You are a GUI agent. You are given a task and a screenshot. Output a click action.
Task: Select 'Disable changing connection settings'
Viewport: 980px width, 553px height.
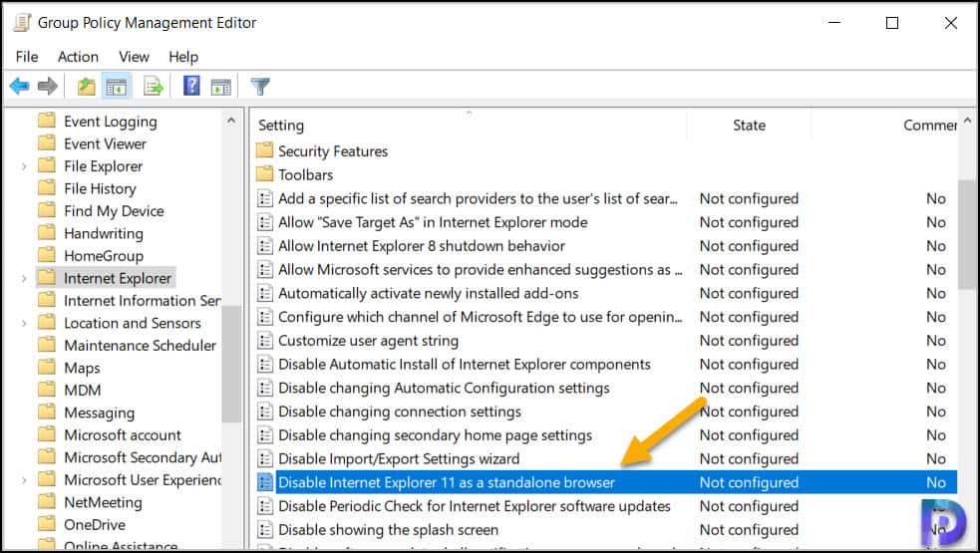tap(400, 412)
